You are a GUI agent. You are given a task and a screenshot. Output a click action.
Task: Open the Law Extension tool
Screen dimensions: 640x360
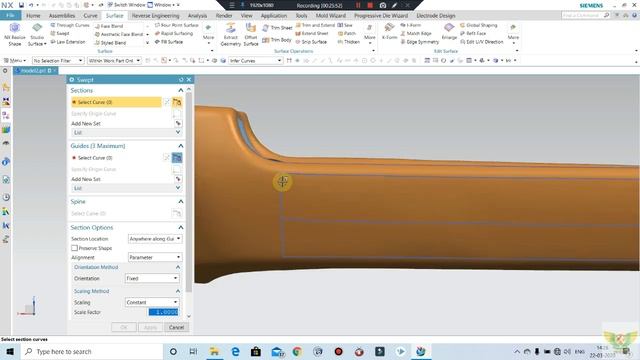[68, 42]
